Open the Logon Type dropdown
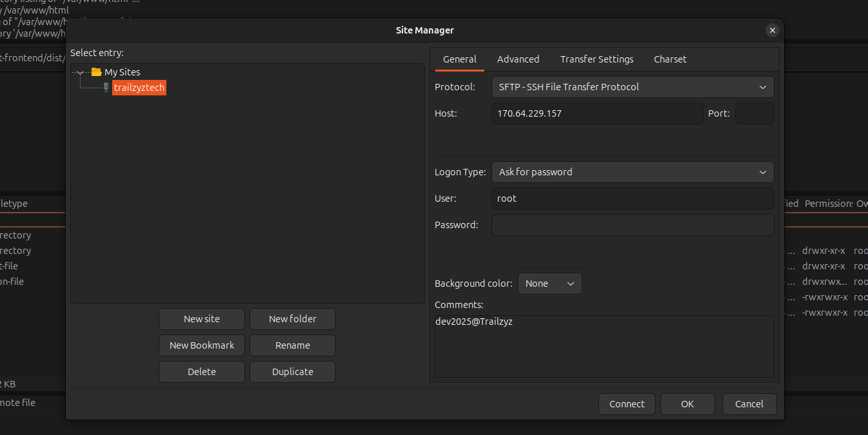Screen dimensions: 868x435 point(633,172)
